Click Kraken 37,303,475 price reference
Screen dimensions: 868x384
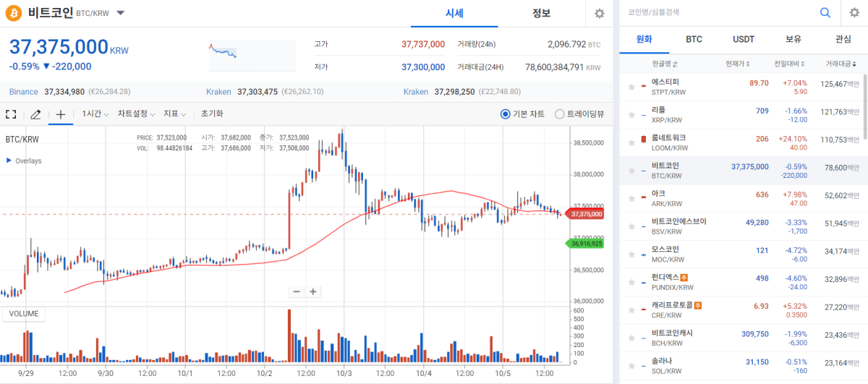pos(265,92)
